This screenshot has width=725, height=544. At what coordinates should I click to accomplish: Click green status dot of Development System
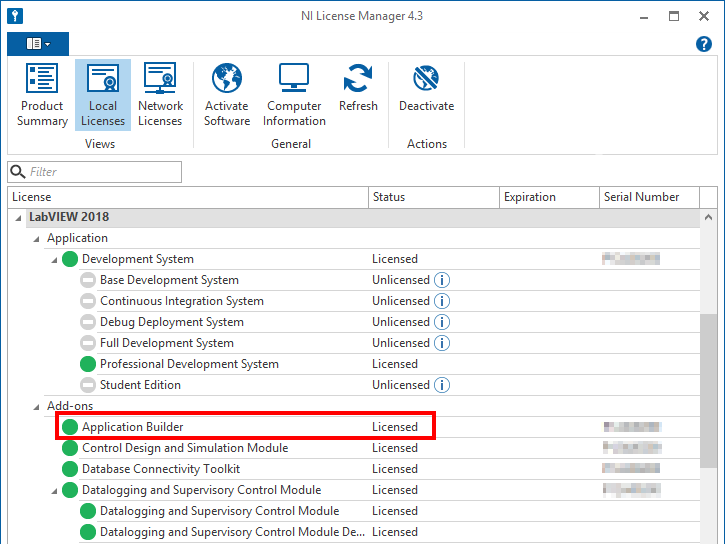[70, 259]
